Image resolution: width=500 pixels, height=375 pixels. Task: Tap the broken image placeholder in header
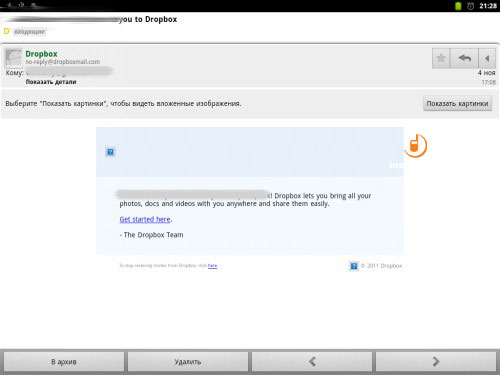tap(110, 152)
